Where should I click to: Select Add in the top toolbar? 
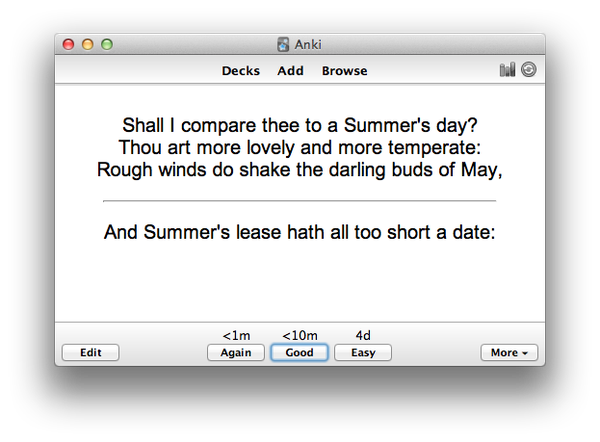[x=290, y=71]
